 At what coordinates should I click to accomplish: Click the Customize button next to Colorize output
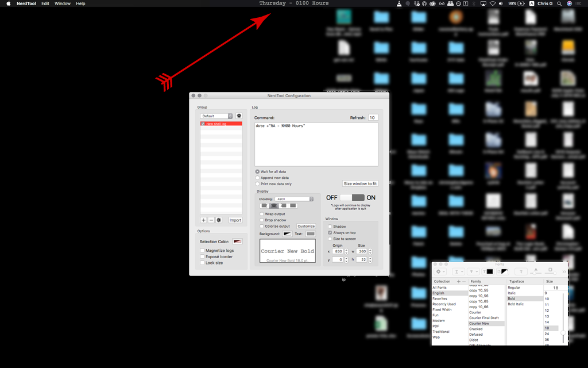tap(306, 226)
